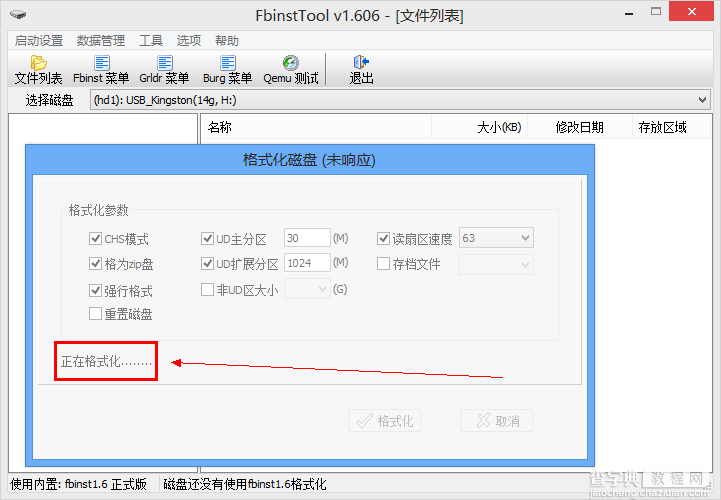Open the 数据管理 menu
Screen dimensions: 721x500
[101, 40]
